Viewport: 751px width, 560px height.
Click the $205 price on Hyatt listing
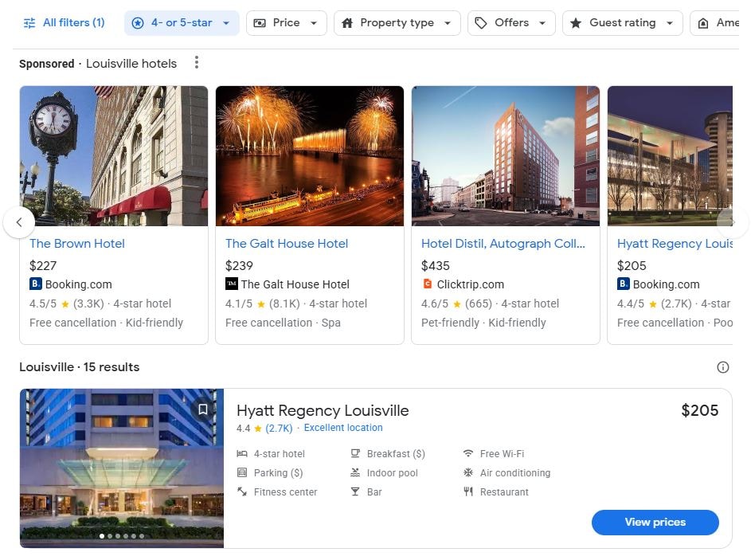pyautogui.click(x=700, y=410)
